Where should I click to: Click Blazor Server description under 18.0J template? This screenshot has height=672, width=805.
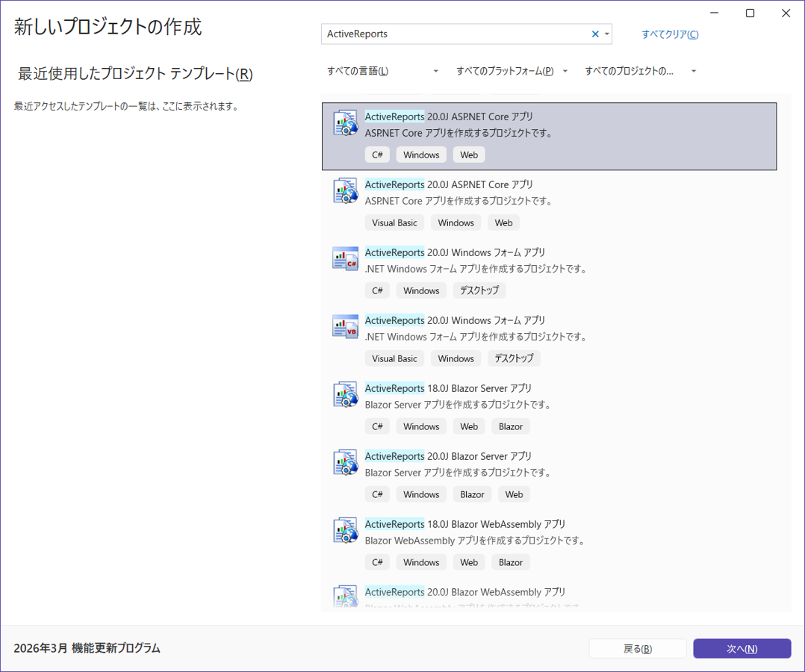point(459,405)
